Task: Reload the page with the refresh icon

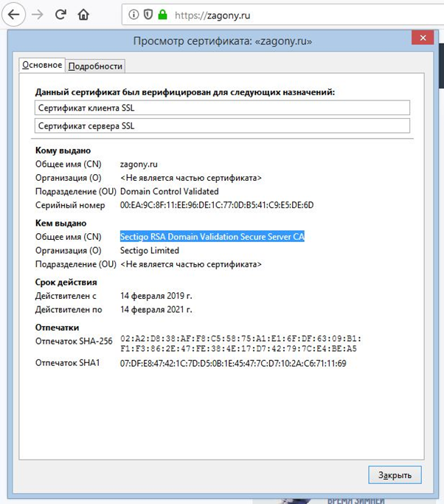Action: (x=60, y=15)
